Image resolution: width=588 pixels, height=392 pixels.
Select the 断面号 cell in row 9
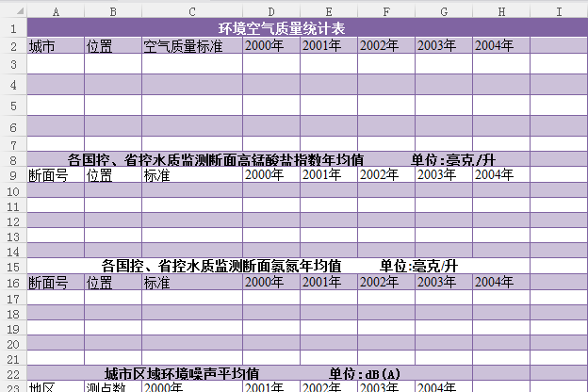55,174
